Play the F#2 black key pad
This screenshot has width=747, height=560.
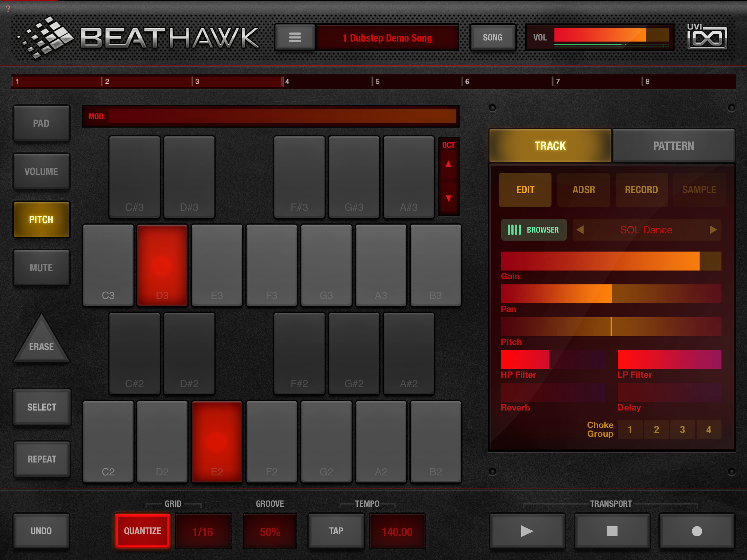click(x=299, y=353)
